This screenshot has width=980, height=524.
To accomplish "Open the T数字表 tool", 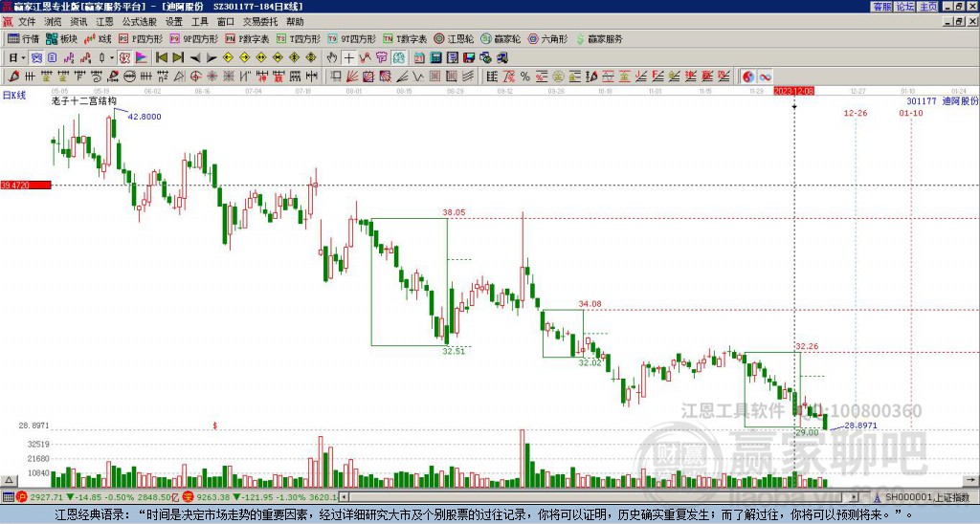I will pyautogui.click(x=405, y=38).
